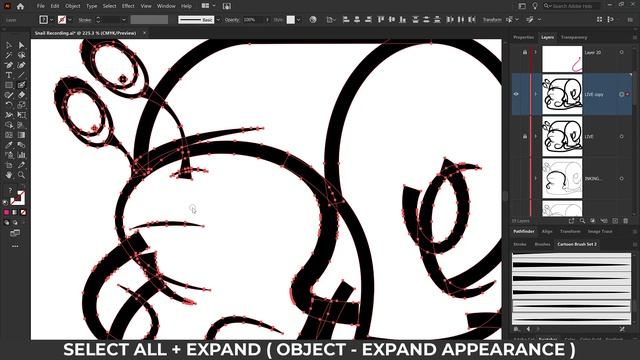This screenshot has height=360, width=640.
Task: Switch to the Properties tab
Action: 523,37
